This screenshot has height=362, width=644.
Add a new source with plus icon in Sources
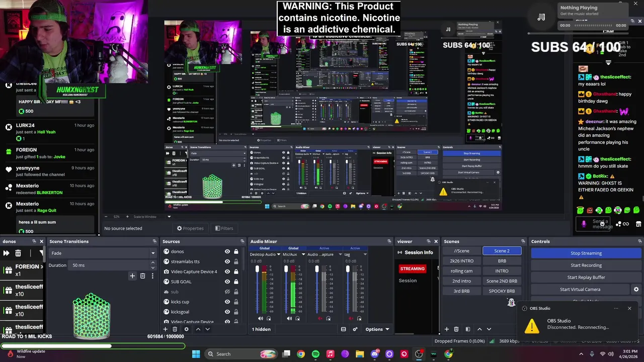[165, 329]
